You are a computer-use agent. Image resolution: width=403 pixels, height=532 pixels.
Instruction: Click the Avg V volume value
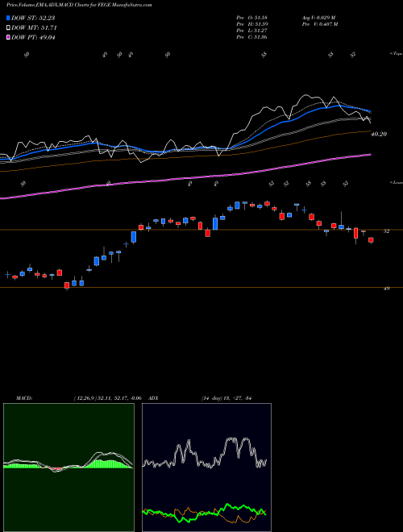(318, 17)
